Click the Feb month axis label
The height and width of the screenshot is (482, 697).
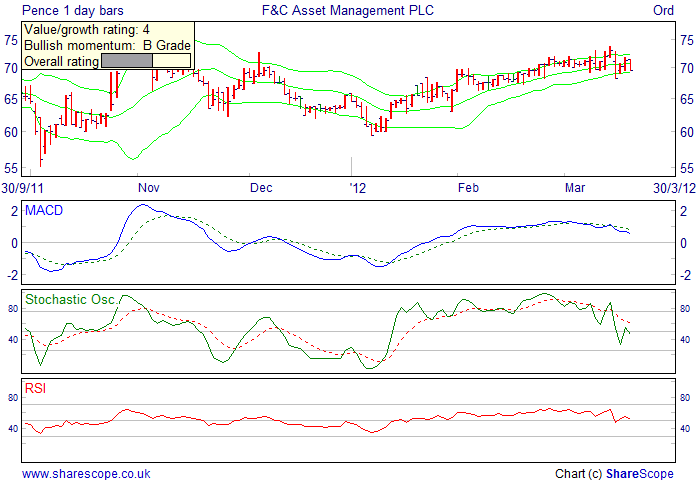pyautogui.click(x=469, y=188)
